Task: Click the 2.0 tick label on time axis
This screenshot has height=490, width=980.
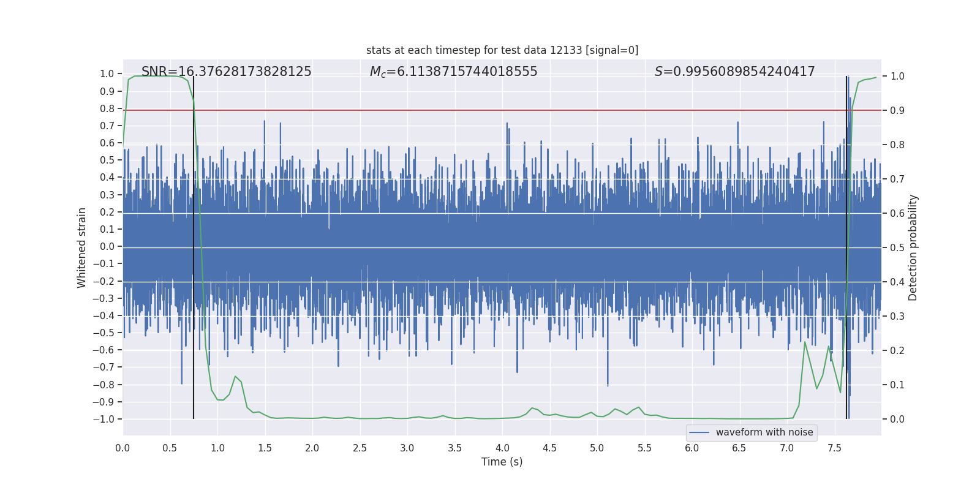Action: pyautogui.click(x=312, y=448)
